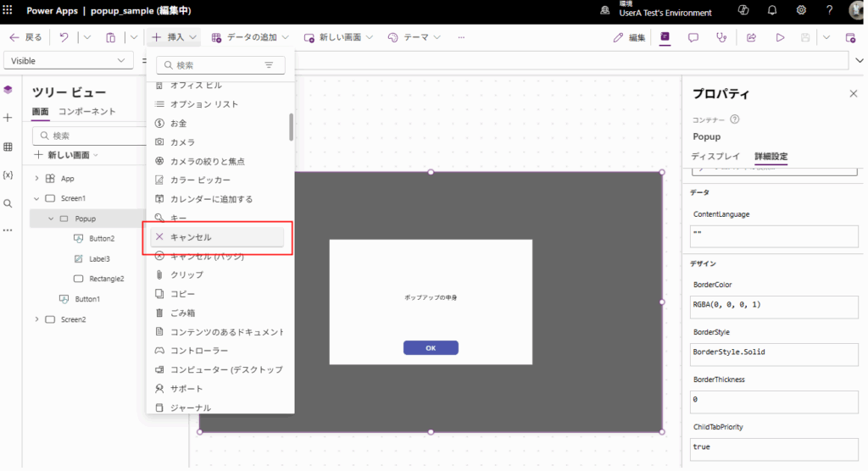Click the publish icon at toolbar end
This screenshot has height=471, width=868.
point(851,37)
